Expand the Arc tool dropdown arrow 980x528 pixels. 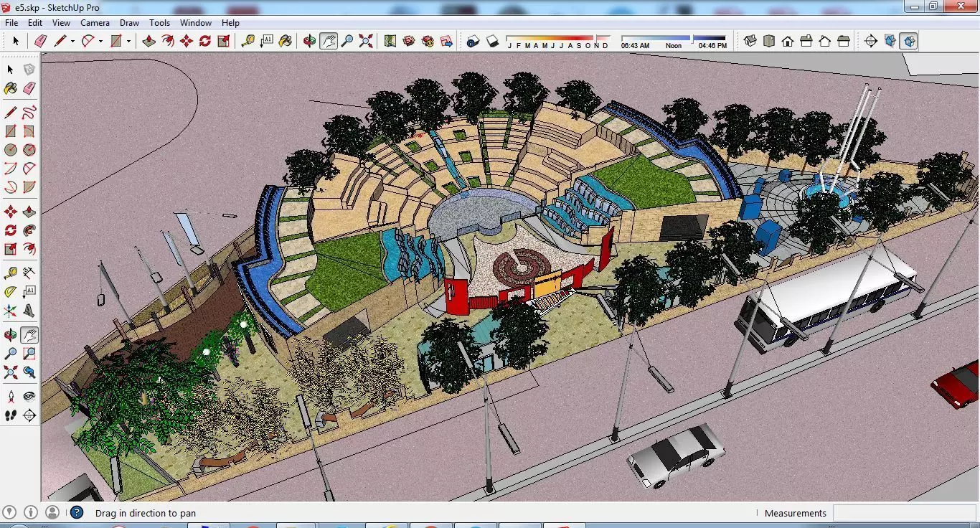pos(100,42)
